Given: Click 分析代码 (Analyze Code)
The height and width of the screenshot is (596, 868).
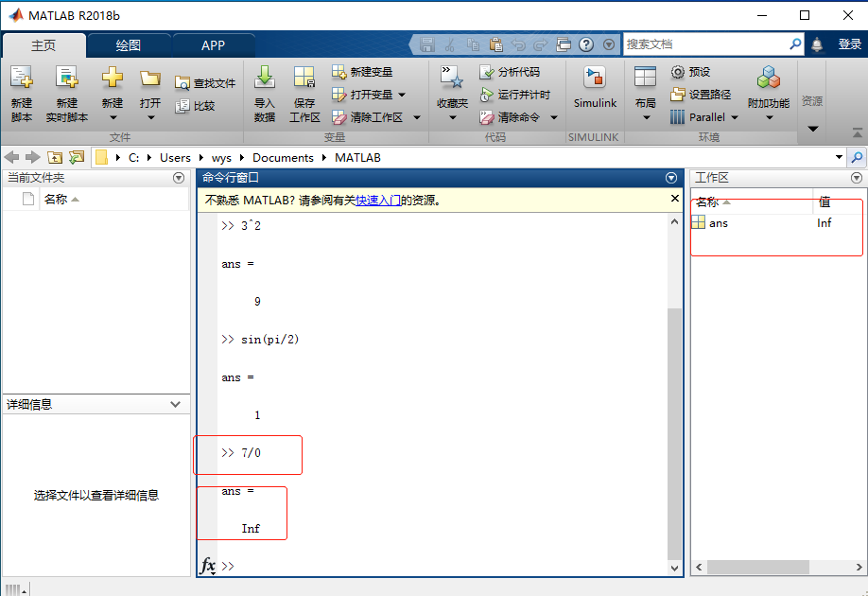Looking at the screenshot, I should (x=510, y=72).
